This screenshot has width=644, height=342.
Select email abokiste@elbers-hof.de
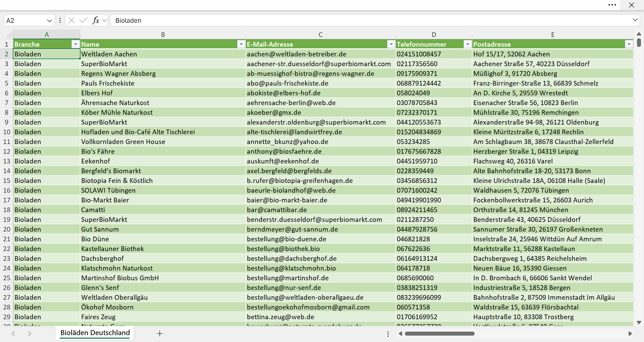coord(321,93)
